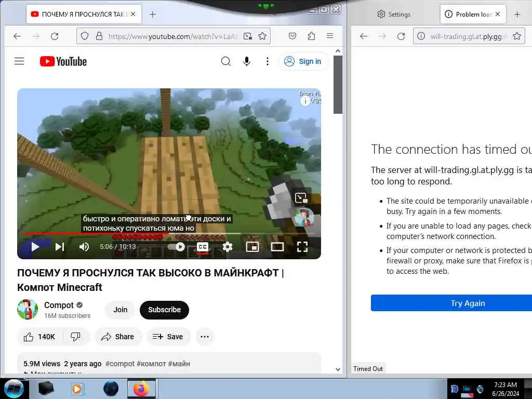Viewport: 532px width, 399px height.
Task: Go back in the right Firefox window
Action: pos(363,36)
